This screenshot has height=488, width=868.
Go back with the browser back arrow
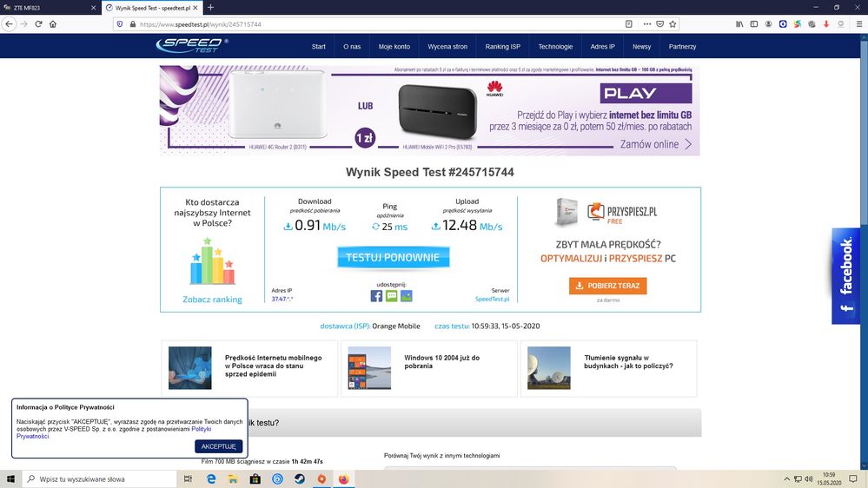click(9, 23)
